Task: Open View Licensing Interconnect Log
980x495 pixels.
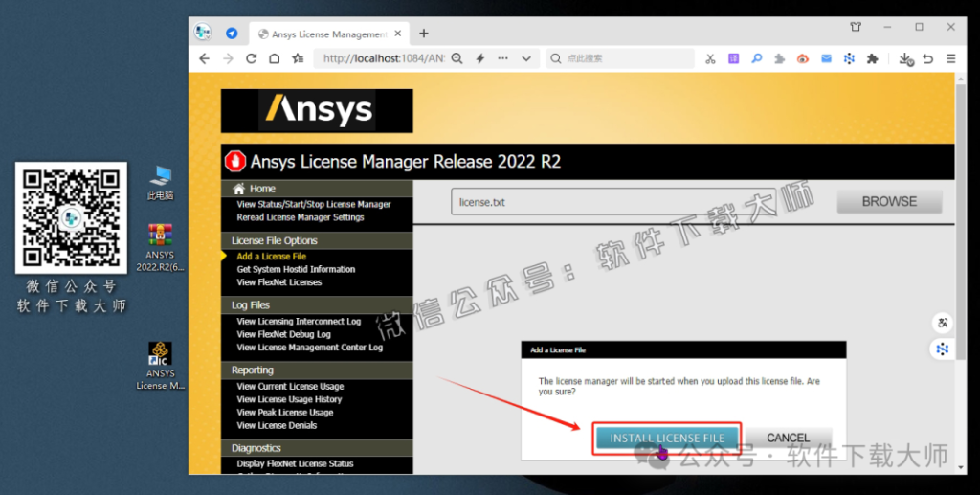Action: 299,322
